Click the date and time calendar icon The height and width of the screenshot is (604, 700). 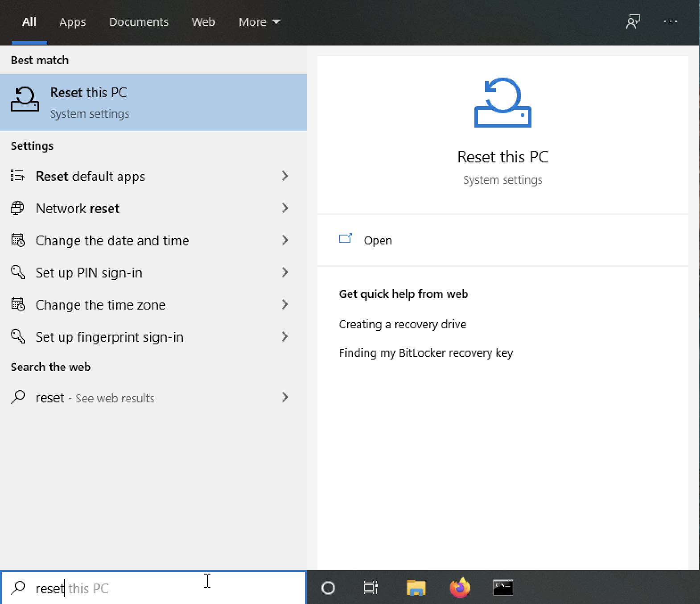pos(18,240)
